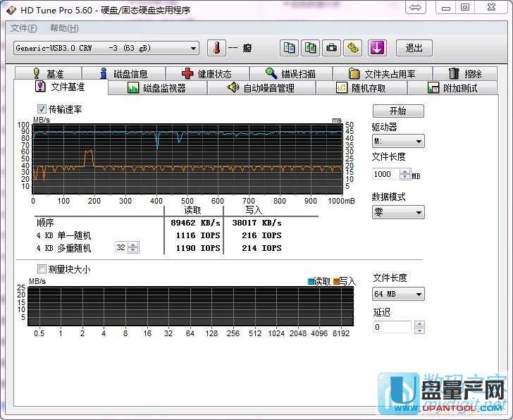This screenshot has height=420, width=513.
Task: Open the 自动噪音管理 noise management tab
Action: tap(261, 88)
